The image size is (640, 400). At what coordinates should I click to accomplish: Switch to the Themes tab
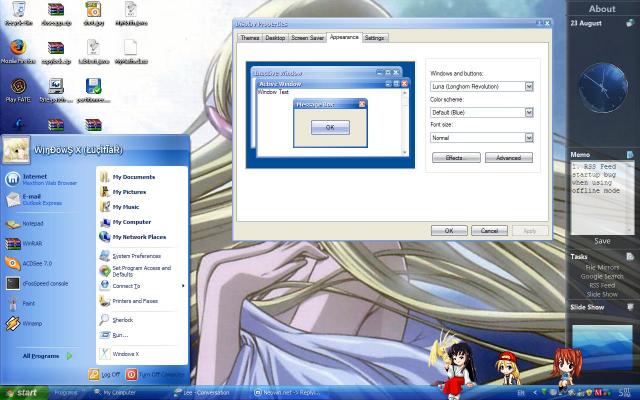tap(250, 38)
